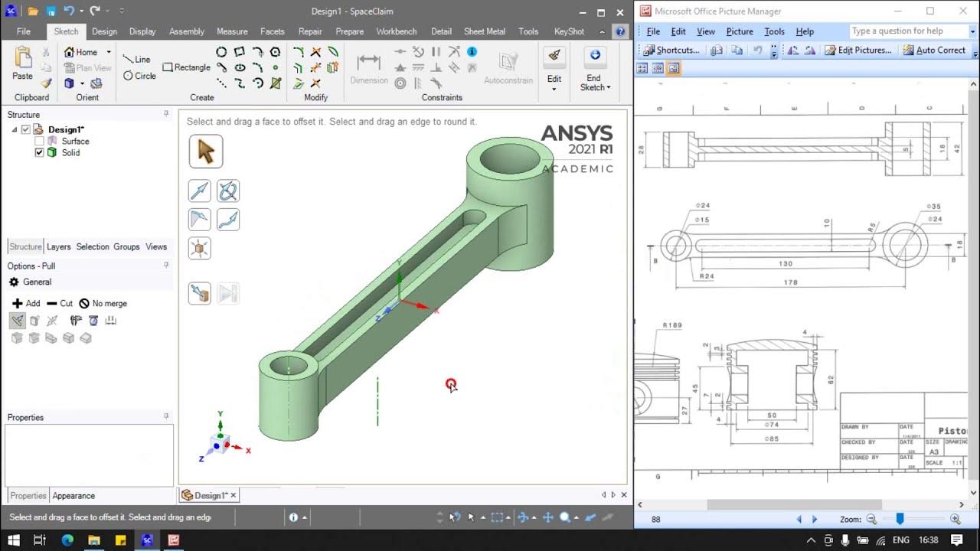
Task: Click the Undo arrow in SpaceClaim
Action: pyautogui.click(x=69, y=11)
